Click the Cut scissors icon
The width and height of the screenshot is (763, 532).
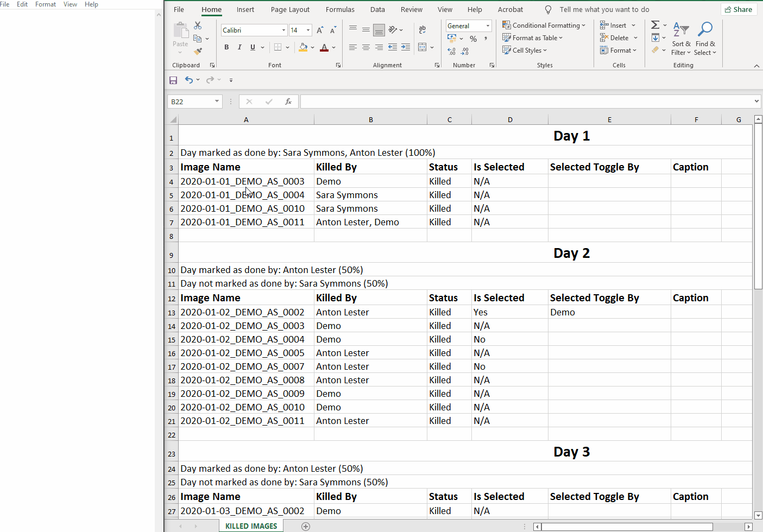point(198,26)
